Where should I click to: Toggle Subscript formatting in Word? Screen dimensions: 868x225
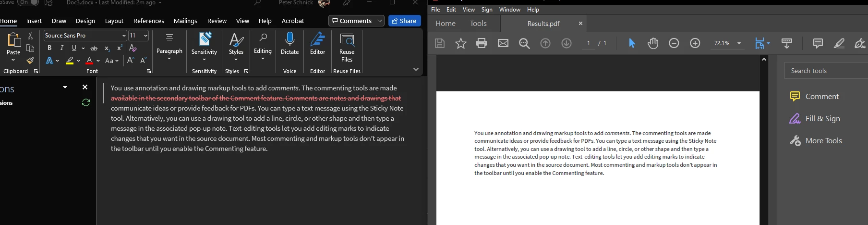point(107,48)
